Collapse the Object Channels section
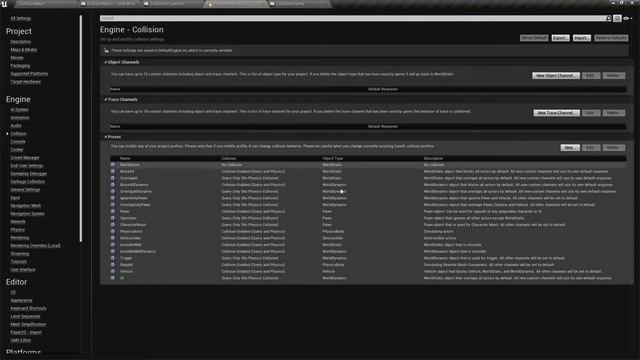 pos(106,62)
